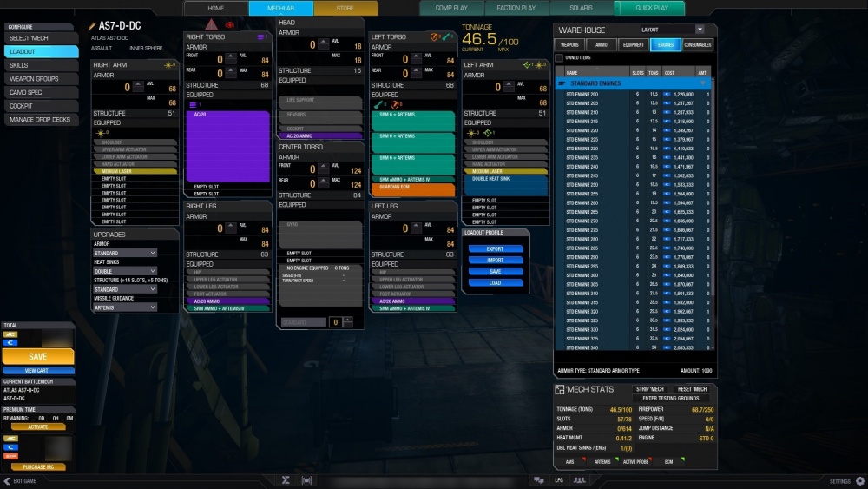Select the STD Engine 300 row

tap(633, 275)
